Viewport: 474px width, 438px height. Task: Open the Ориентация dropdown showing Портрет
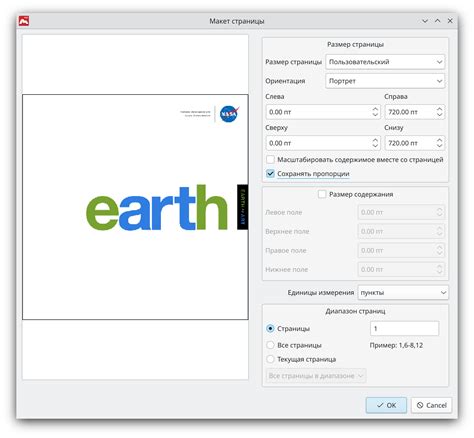385,81
